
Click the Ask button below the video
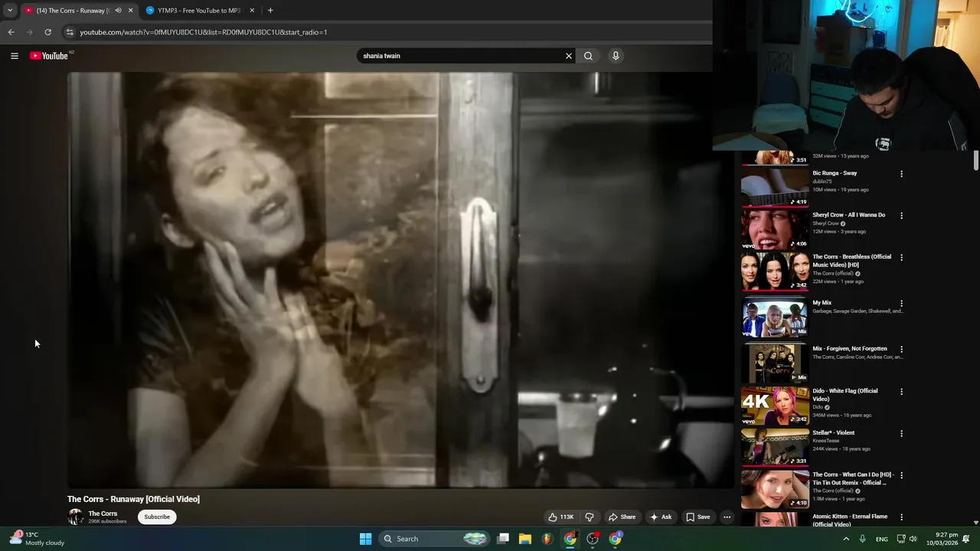[661, 517]
